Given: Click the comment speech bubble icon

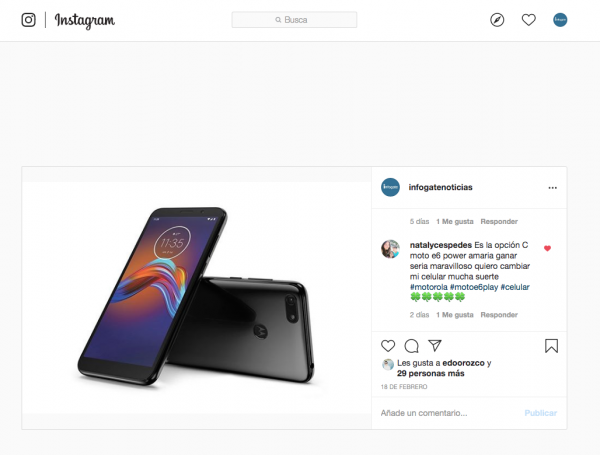Looking at the screenshot, I should (x=411, y=346).
